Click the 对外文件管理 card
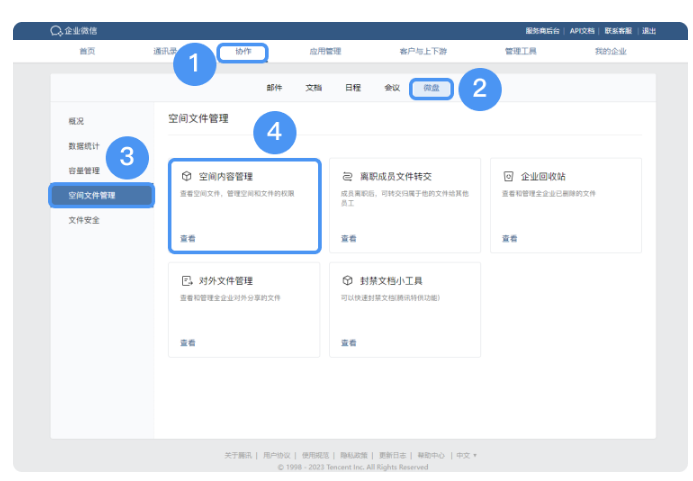This screenshot has height=481, width=693. point(244,309)
